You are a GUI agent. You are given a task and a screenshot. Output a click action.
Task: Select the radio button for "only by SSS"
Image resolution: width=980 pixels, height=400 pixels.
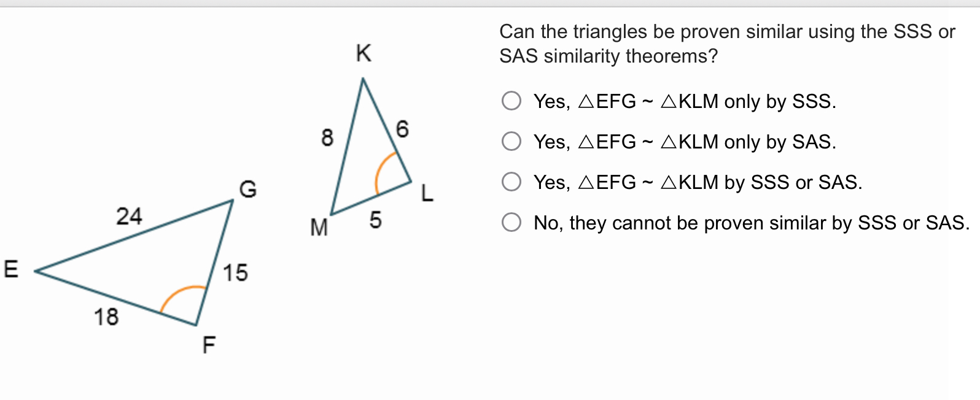coord(511,102)
